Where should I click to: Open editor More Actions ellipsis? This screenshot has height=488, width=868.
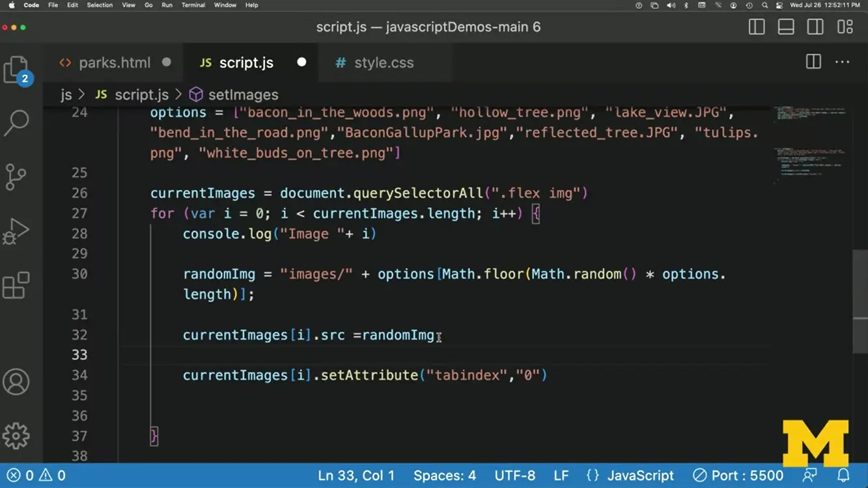[x=843, y=62]
